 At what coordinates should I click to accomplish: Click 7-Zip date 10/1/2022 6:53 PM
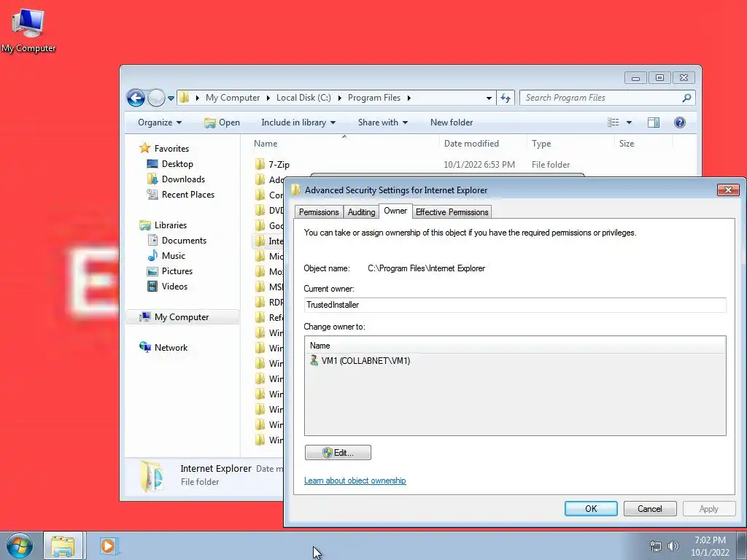tap(479, 165)
